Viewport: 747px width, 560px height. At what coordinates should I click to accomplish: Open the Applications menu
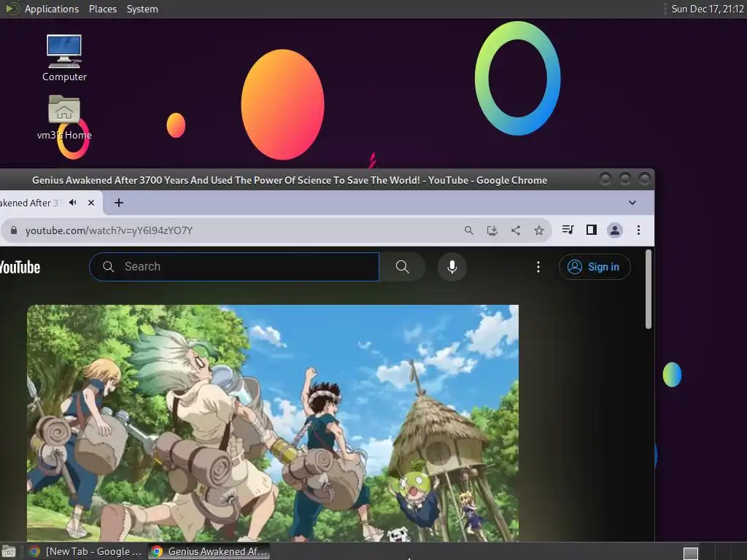(x=52, y=9)
